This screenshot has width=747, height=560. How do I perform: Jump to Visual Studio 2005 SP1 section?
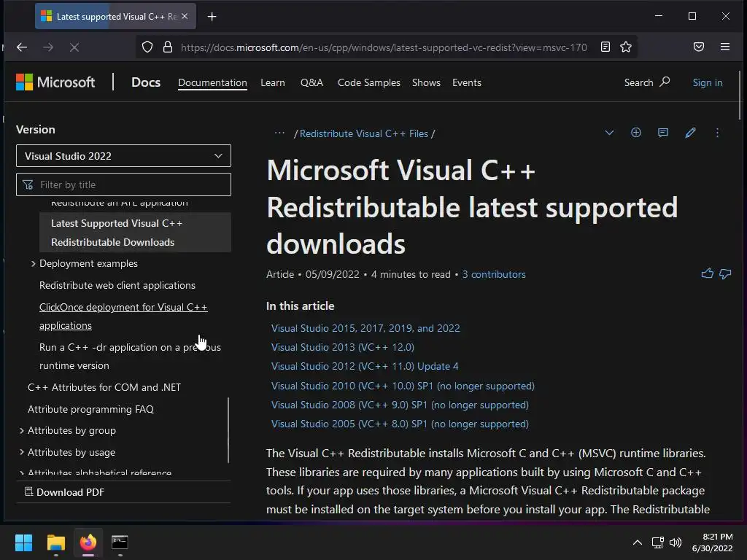point(400,424)
